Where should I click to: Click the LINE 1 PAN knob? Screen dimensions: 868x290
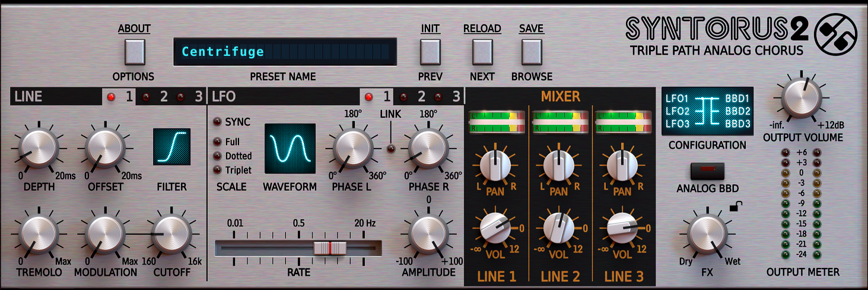tap(495, 165)
